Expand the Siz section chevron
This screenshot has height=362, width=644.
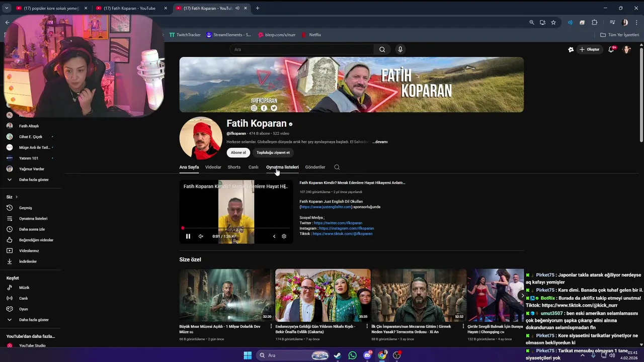coord(16,197)
